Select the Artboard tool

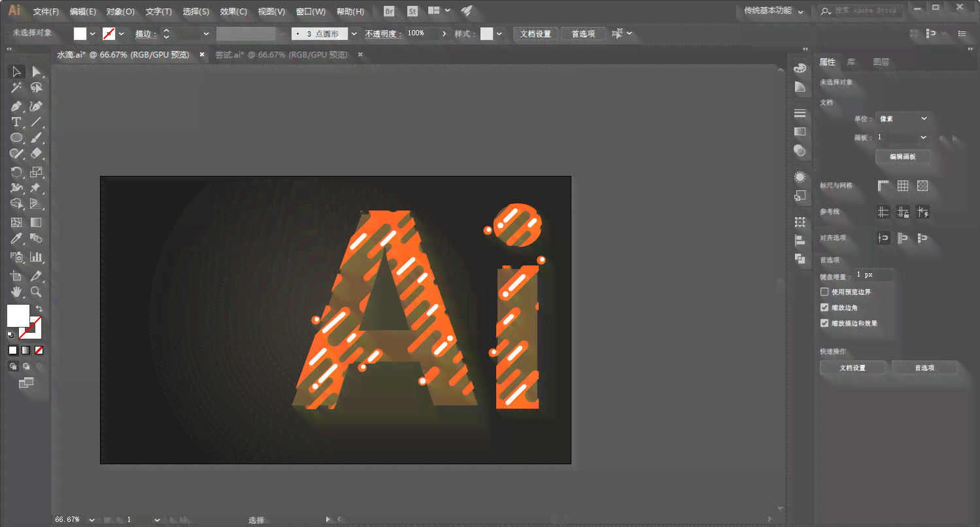[x=16, y=276]
